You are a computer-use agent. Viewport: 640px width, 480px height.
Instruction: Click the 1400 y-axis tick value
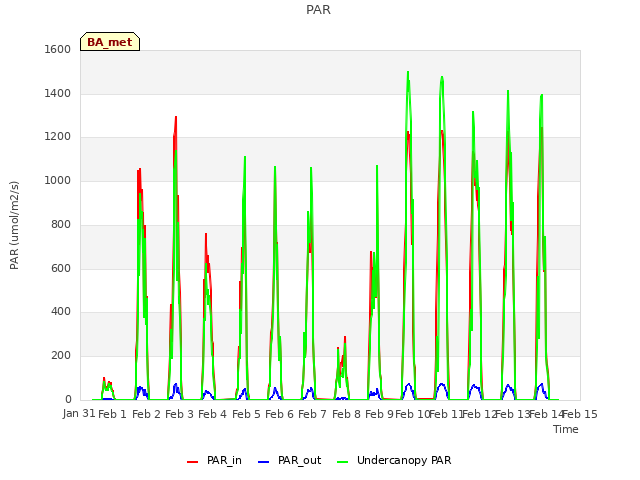click(58, 93)
